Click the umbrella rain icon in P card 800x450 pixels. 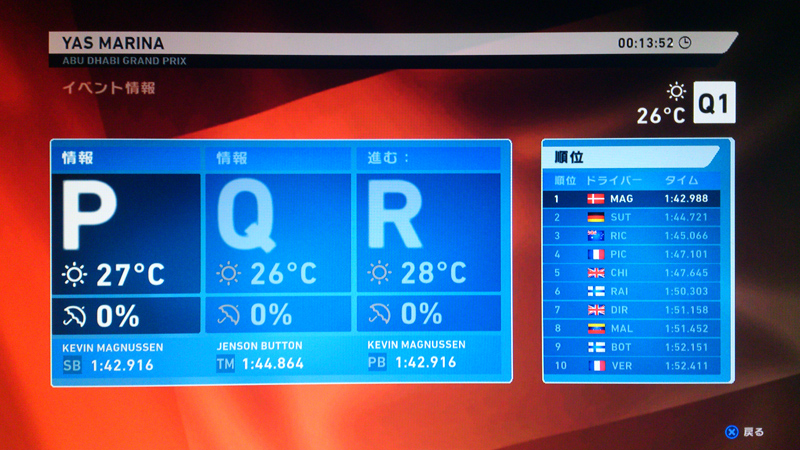tap(74, 316)
